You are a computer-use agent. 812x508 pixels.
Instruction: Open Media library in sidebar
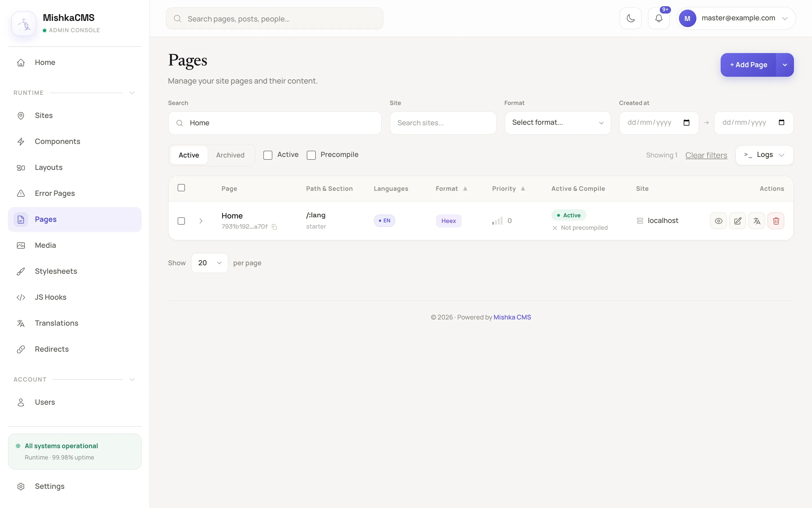[x=74, y=245]
